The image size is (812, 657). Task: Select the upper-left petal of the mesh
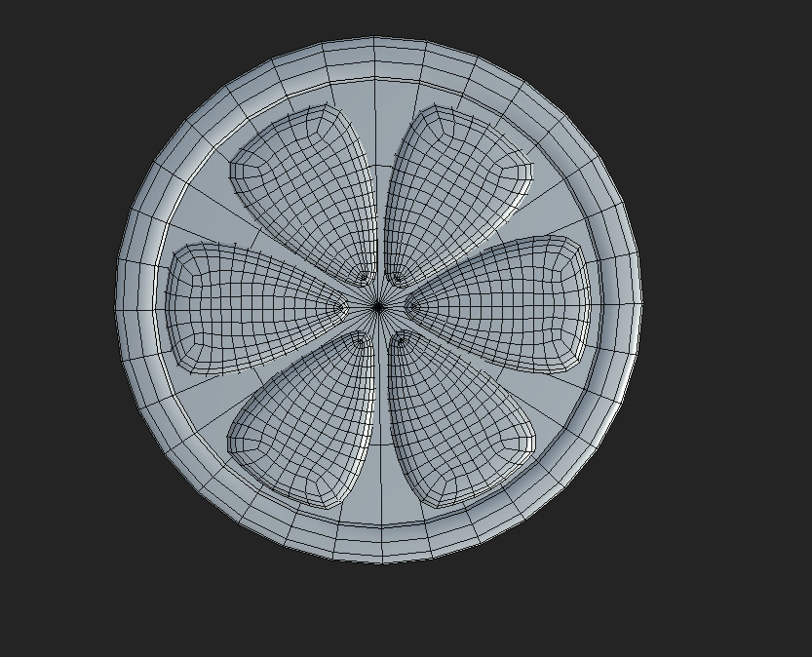point(304,195)
